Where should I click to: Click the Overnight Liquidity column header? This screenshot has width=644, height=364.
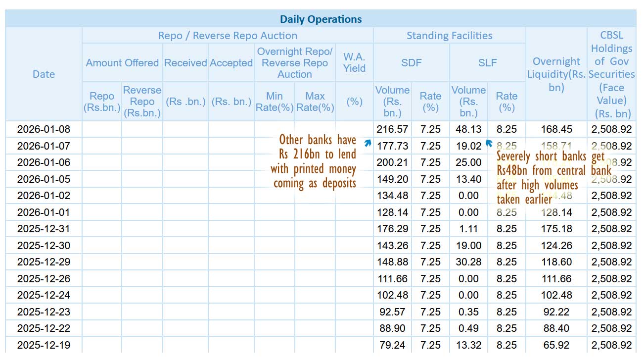coord(556,74)
